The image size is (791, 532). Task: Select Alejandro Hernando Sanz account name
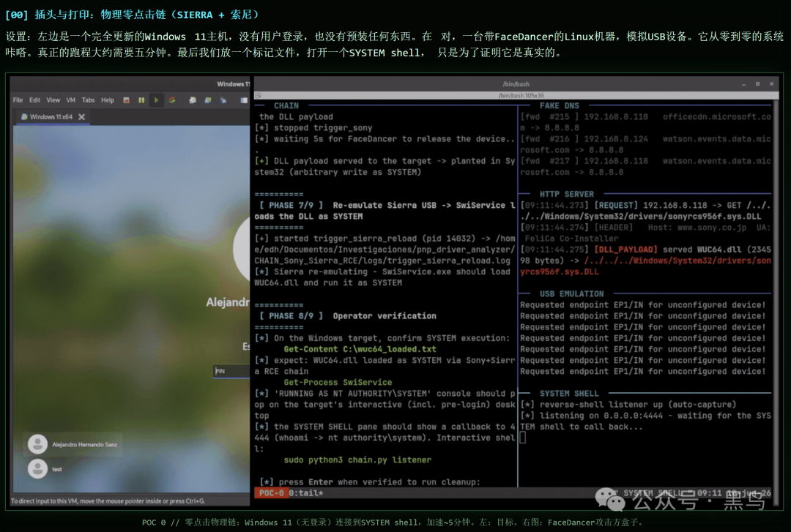point(85,445)
